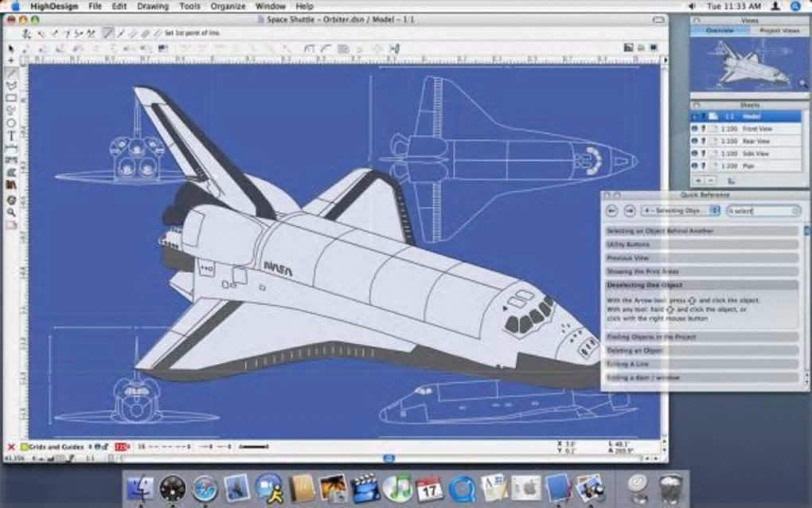Toggle lock pin on Front View sheet
The image size is (812, 508).
703,128
